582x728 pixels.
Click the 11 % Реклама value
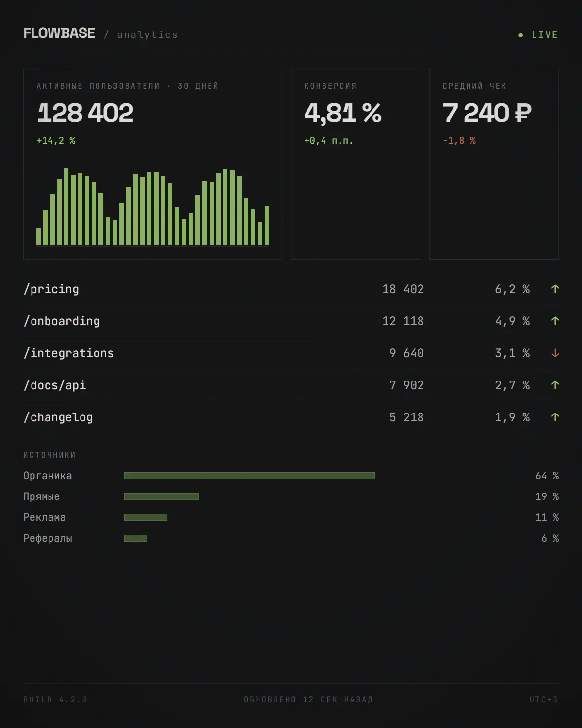point(547,517)
